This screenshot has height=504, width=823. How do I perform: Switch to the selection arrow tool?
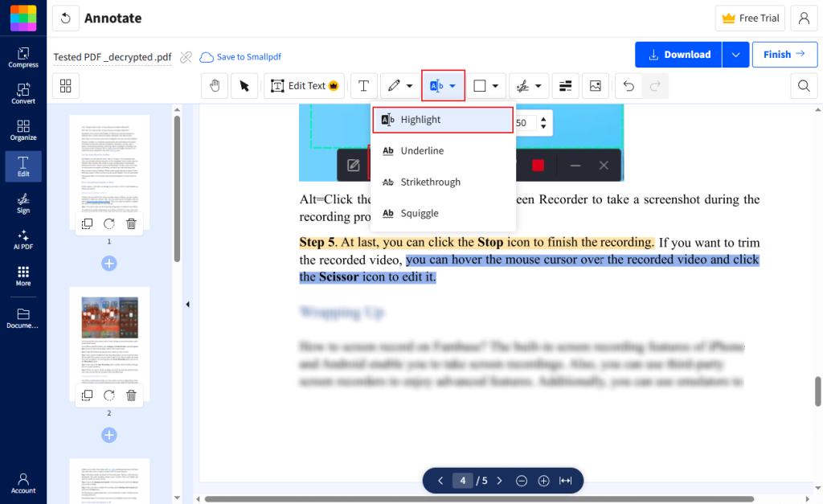tap(244, 85)
